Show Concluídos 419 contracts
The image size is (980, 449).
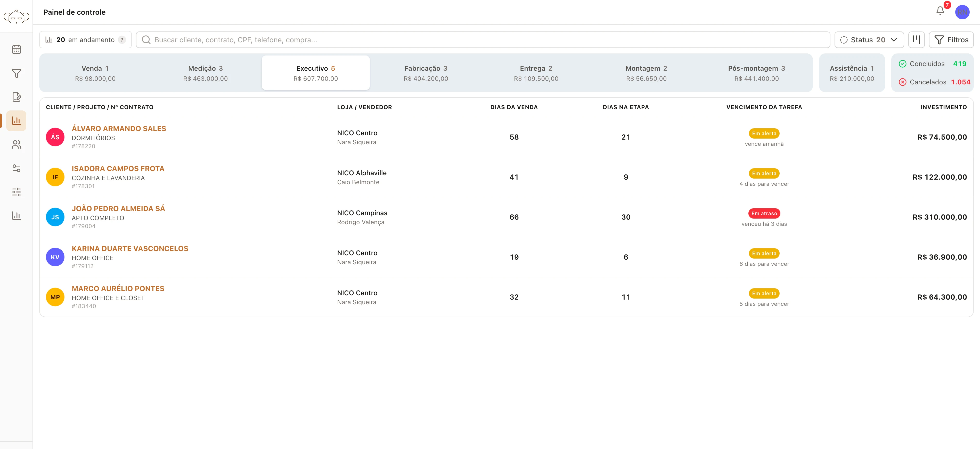point(933,64)
